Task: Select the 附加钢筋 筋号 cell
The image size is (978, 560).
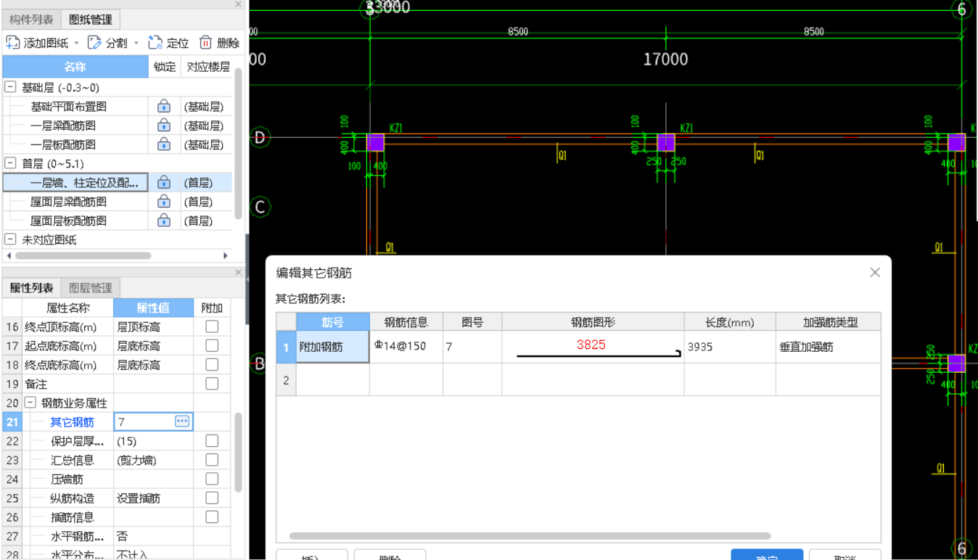Action: (x=333, y=347)
